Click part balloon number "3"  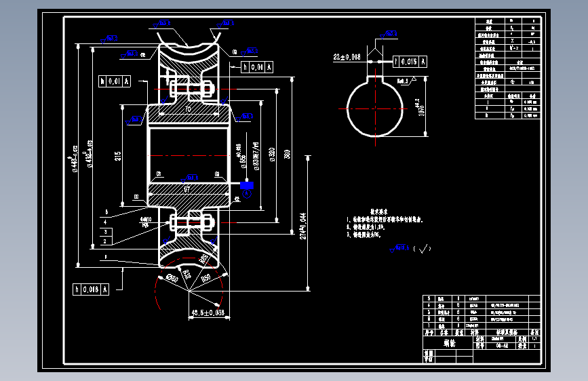point(106,232)
